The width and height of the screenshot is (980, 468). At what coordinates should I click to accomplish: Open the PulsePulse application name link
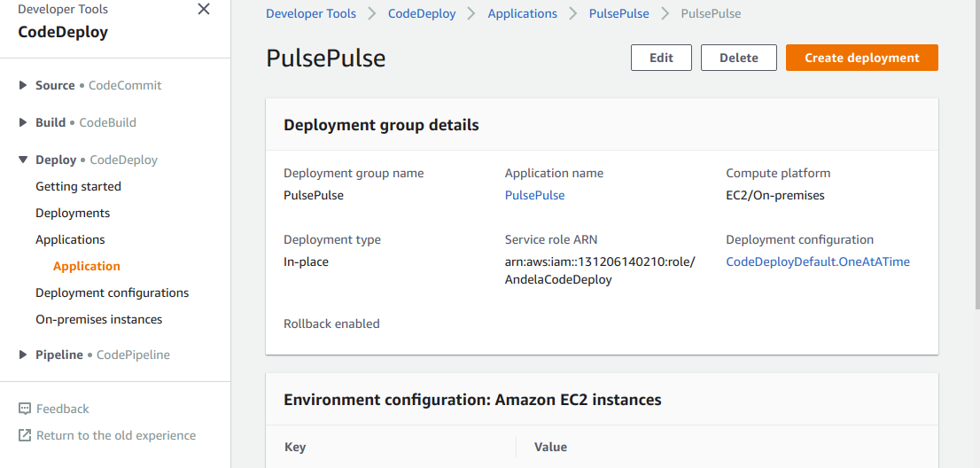click(534, 195)
